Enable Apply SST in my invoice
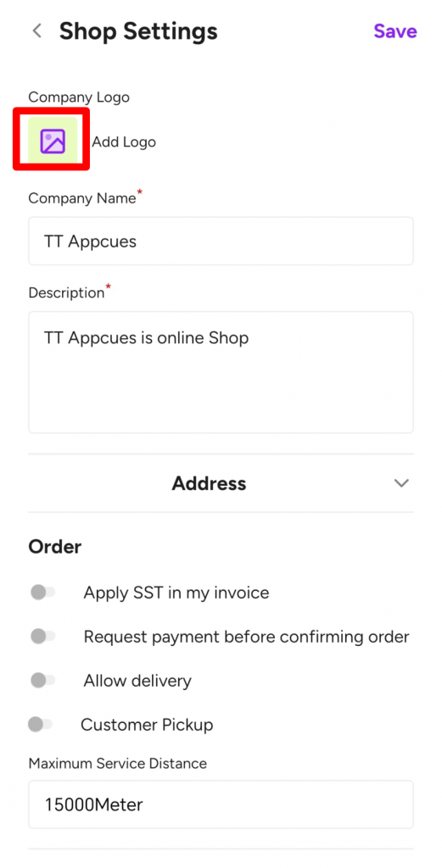 [42, 593]
